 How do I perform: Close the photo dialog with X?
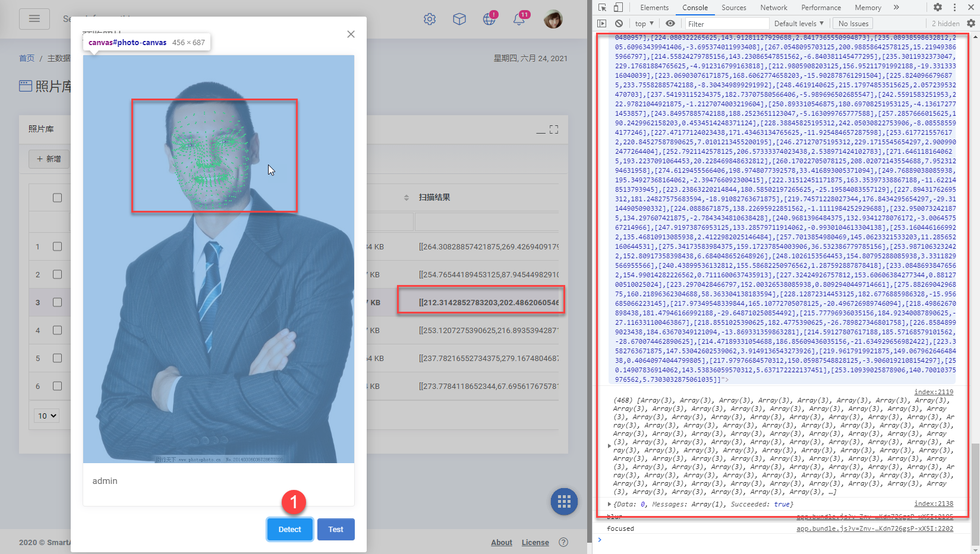pyautogui.click(x=351, y=34)
